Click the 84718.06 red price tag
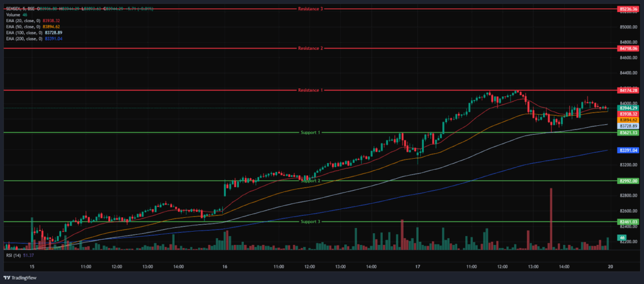The height and width of the screenshot is (284, 644). pyautogui.click(x=628, y=48)
